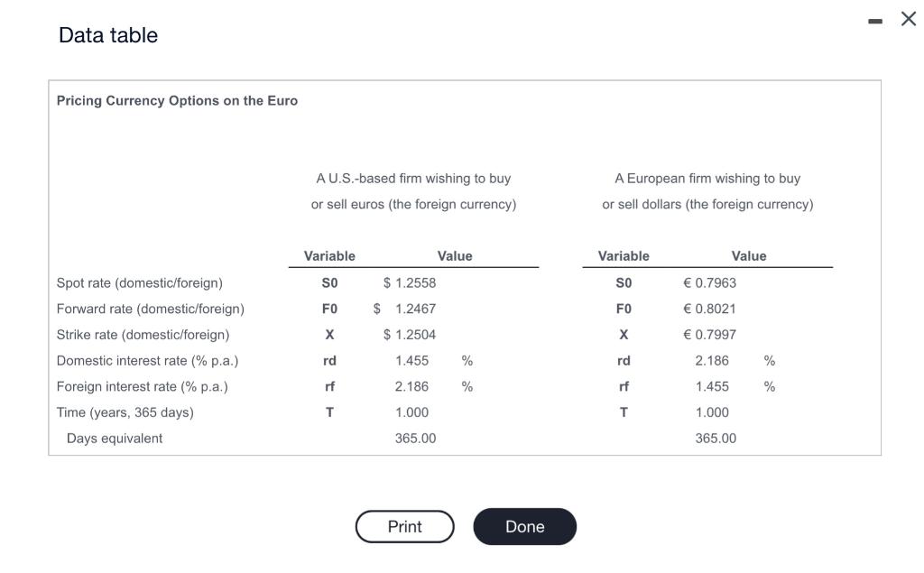924x573 pixels.
Task: Click the Print button
Action: [x=404, y=526]
